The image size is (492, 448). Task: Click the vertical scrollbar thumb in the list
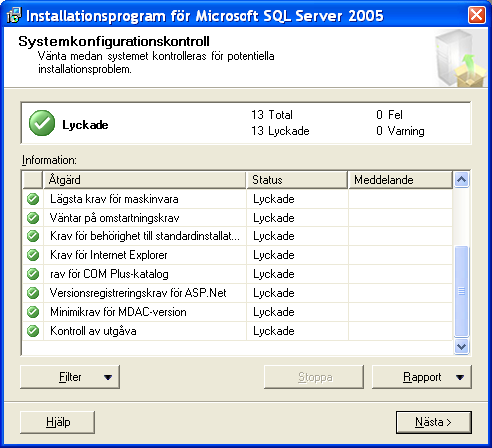(x=461, y=291)
